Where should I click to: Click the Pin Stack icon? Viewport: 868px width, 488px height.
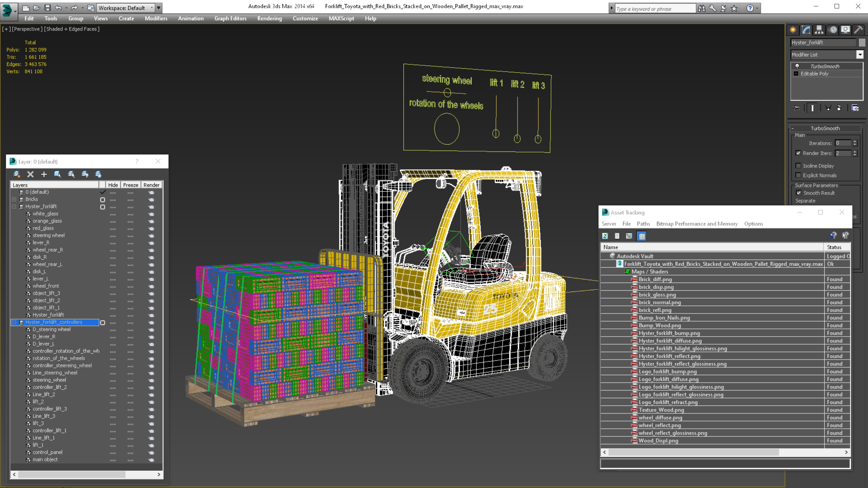pos(796,108)
